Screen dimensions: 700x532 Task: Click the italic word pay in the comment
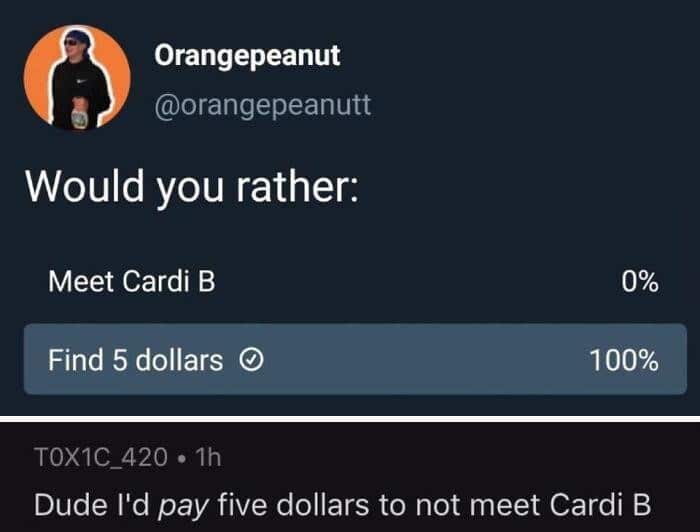click(184, 507)
